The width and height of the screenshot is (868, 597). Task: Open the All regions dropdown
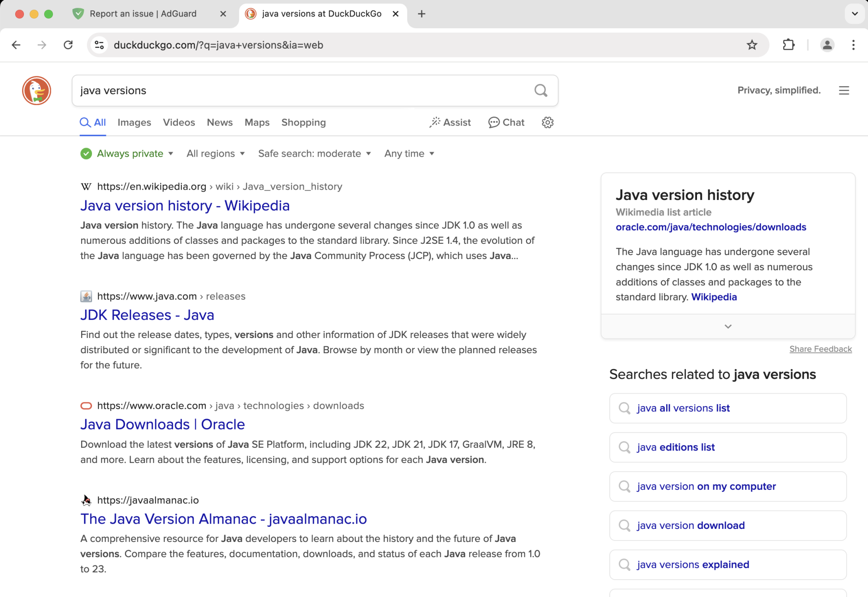click(x=216, y=154)
